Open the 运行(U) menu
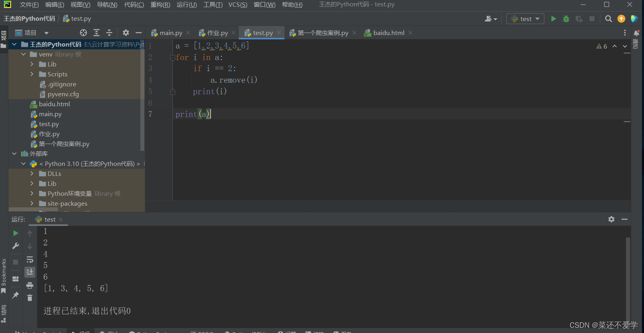This screenshot has width=644, height=333. coord(187,5)
